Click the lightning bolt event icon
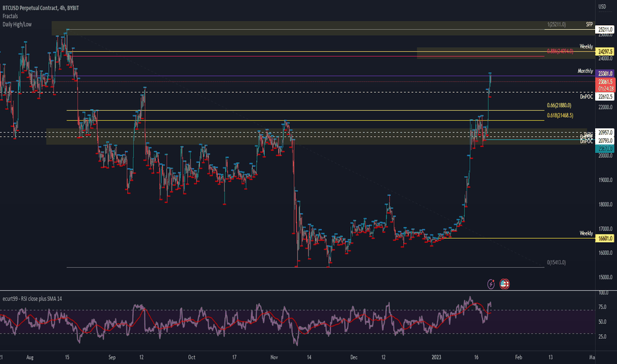Screen dimensions: 617x364 click(x=491, y=284)
